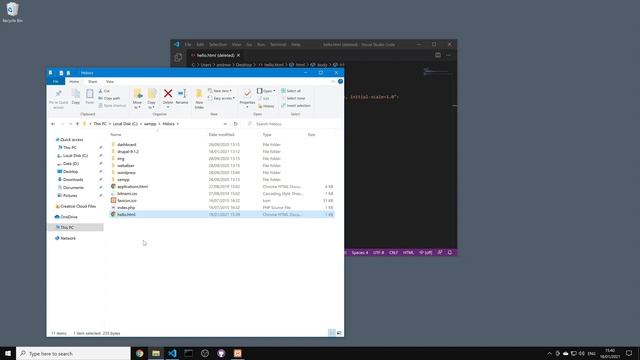Open the Easy access dropdown

tap(221, 98)
